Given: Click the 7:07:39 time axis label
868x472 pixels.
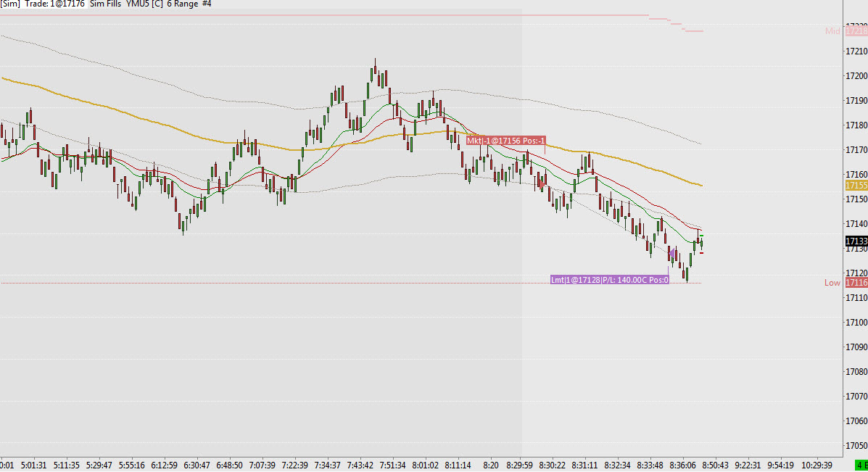Looking at the screenshot, I should [x=262, y=465].
